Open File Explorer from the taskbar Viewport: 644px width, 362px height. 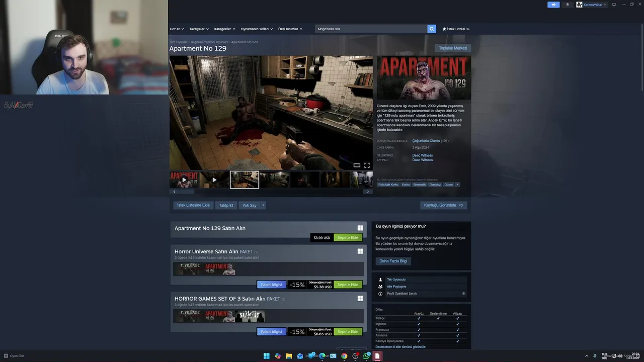coord(289,356)
